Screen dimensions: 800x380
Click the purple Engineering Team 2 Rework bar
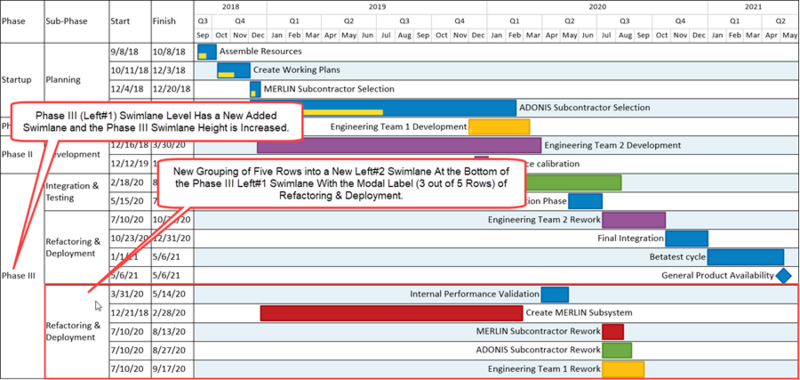(634, 220)
